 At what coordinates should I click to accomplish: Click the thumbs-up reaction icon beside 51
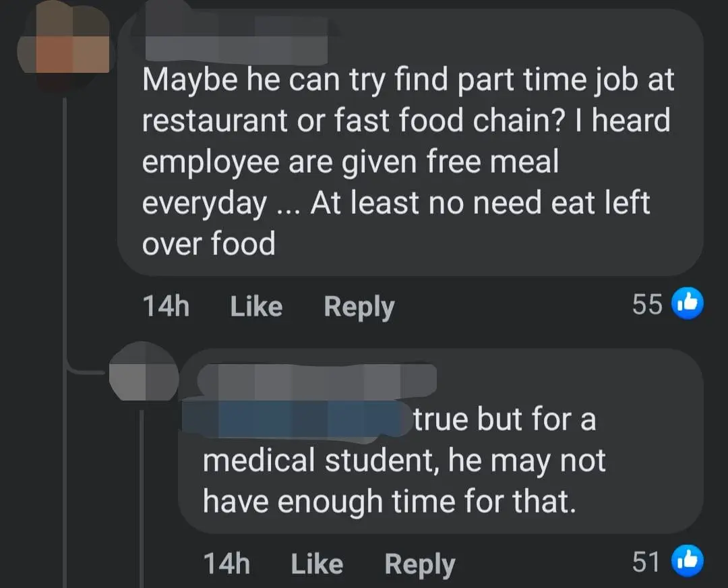pyautogui.click(x=688, y=561)
